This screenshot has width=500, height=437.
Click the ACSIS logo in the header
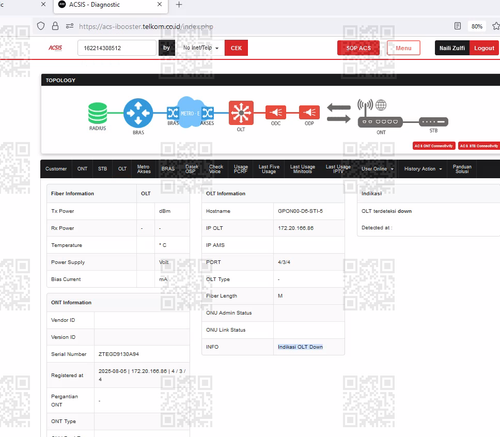point(55,48)
